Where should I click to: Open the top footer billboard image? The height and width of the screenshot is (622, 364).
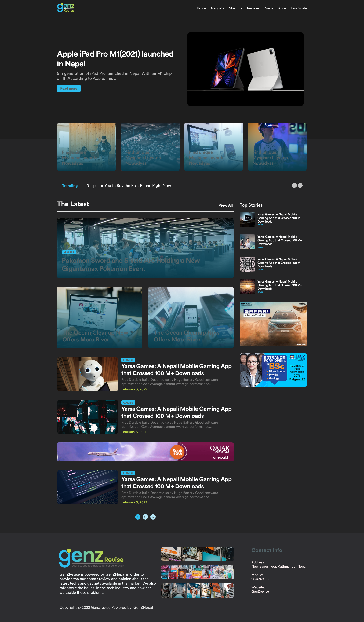(x=197, y=554)
